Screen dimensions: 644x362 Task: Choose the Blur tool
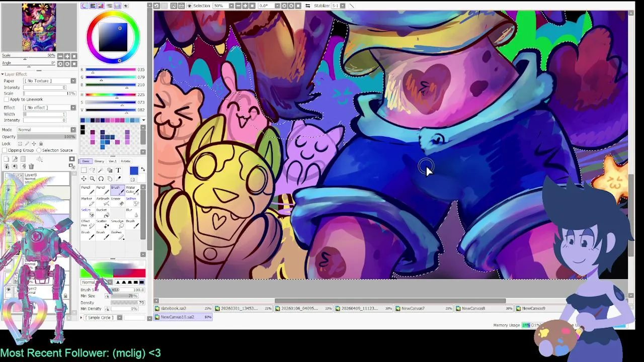coord(132,213)
